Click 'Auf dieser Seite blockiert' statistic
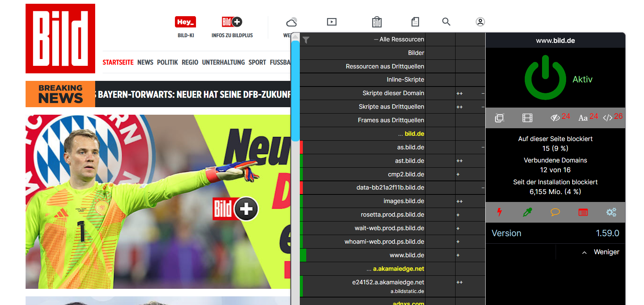Image resolution: width=644 pixels, height=305 pixels. click(x=555, y=144)
